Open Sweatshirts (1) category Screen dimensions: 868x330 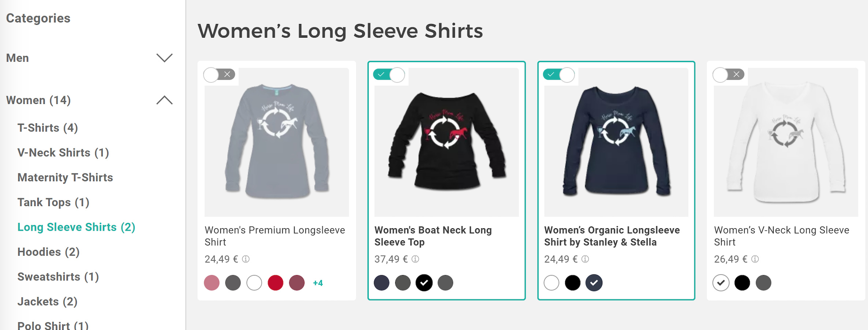coord(58,277)
